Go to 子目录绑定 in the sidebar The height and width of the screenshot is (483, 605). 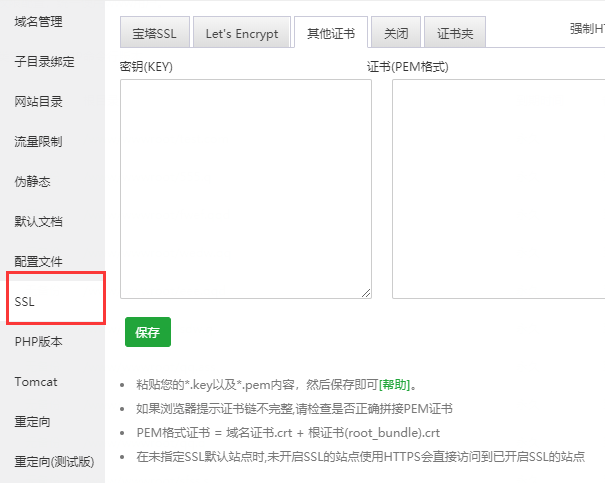(x=44, y=61)
